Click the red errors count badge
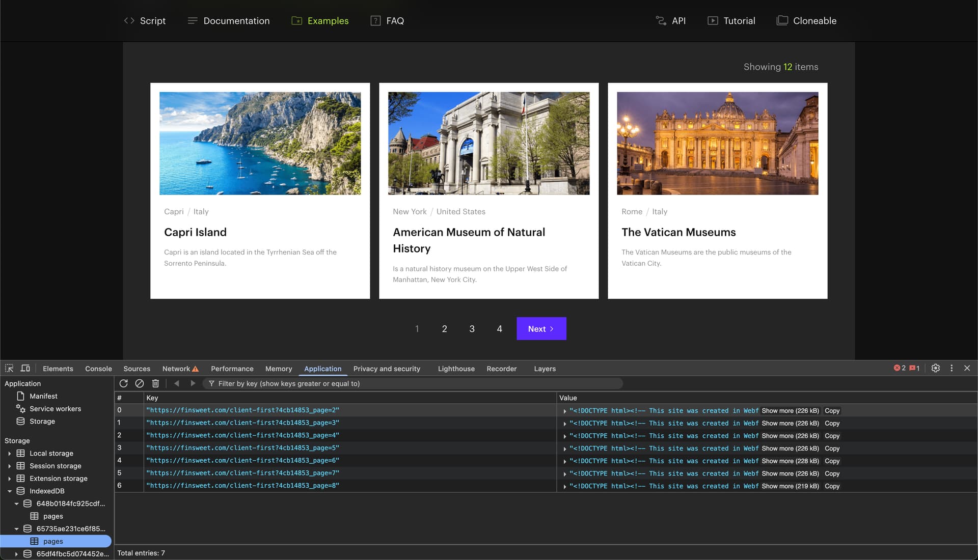The height and width of the screenshot is (560, 978). click(900, 368)
